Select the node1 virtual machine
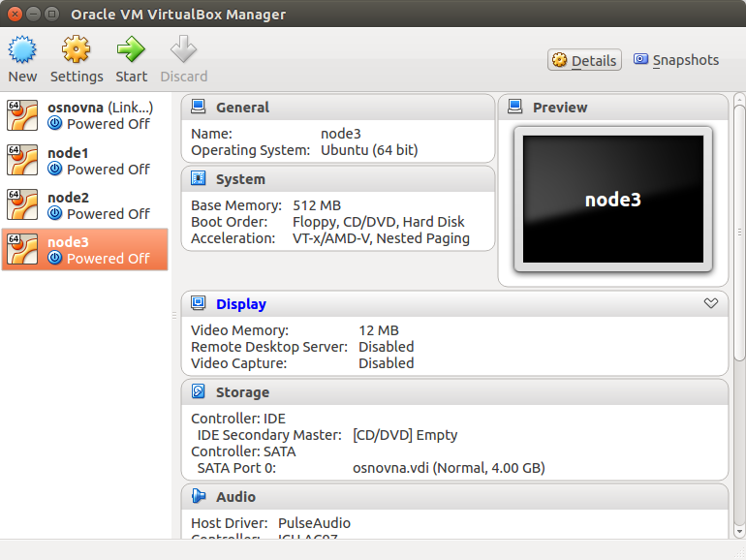 [x=85, y=161]
